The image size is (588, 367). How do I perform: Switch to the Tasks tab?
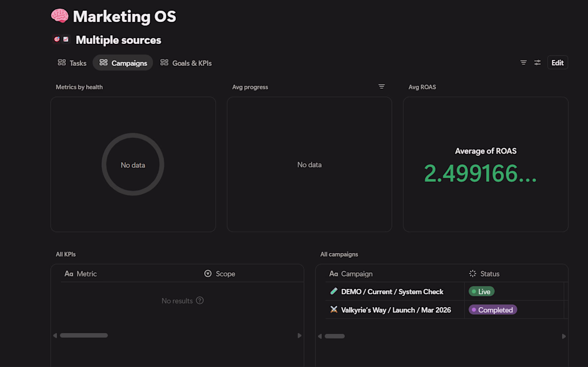point(72,63)
